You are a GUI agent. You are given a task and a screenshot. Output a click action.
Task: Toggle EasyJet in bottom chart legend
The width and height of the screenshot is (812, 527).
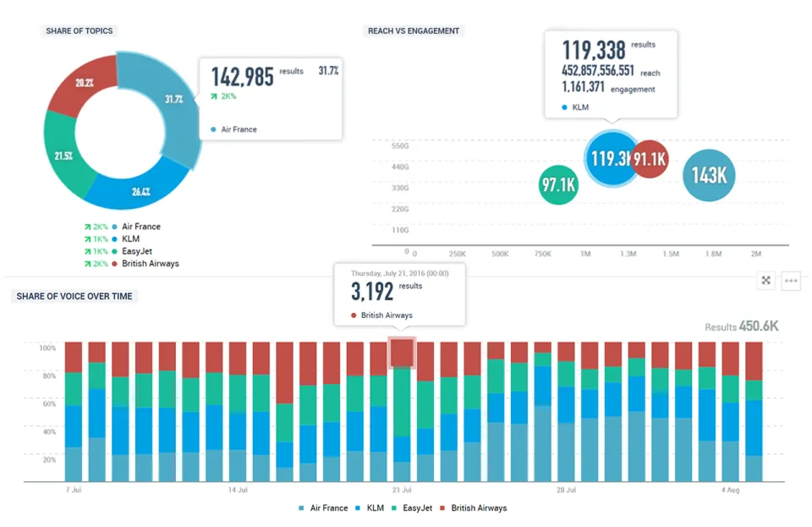[x=412, y=508]
